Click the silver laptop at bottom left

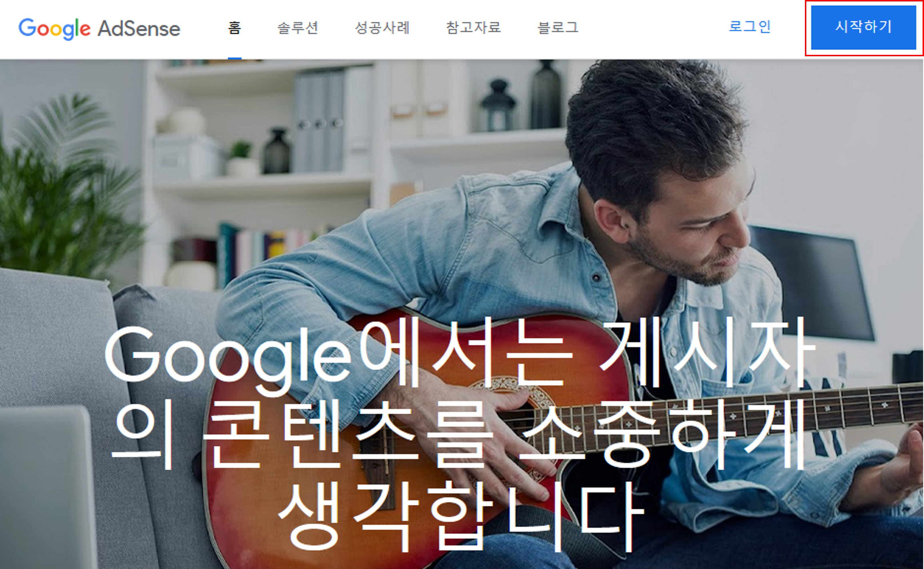47,487
